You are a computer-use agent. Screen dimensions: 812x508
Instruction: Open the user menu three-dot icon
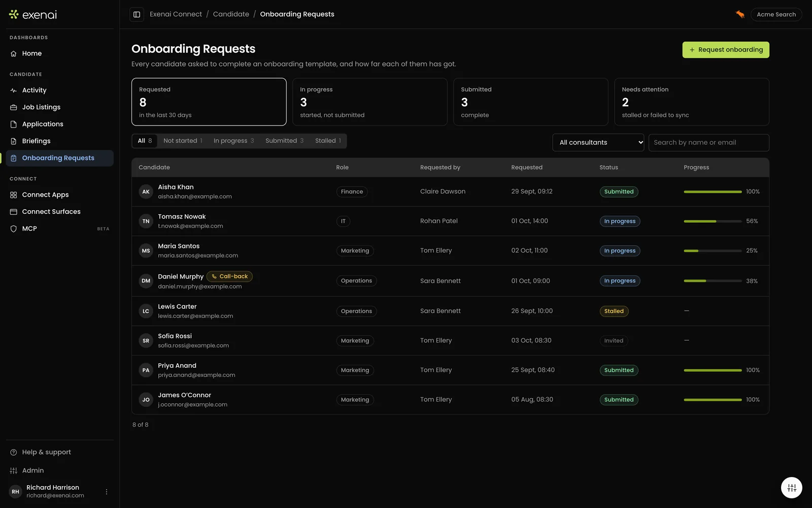[107, 492]
